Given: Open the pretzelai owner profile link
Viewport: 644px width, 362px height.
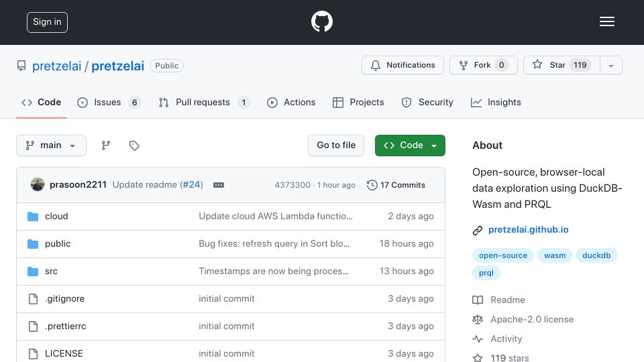Looking at the screenshot, I should [x=56, y=66].
